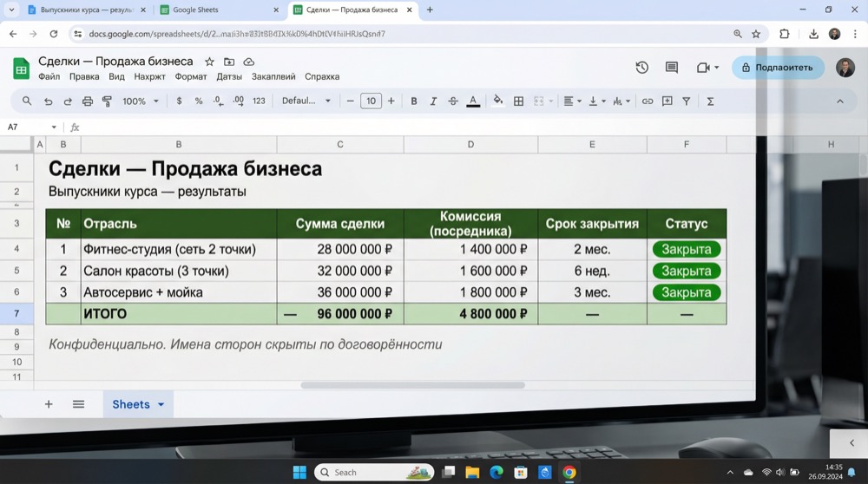The width and height of the screenshot is (868, 484).
Task: Print the spreadsheet
Action: tap(88, 101)
